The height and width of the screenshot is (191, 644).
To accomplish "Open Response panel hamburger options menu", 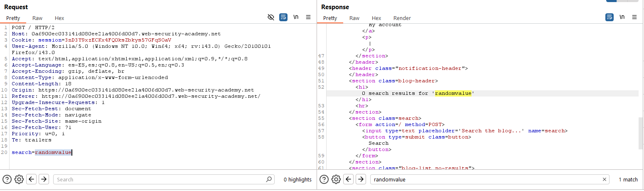I will point(634,17).
